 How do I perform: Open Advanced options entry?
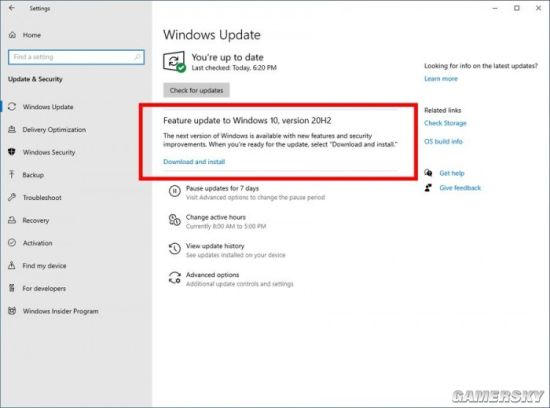coord(212,275)
